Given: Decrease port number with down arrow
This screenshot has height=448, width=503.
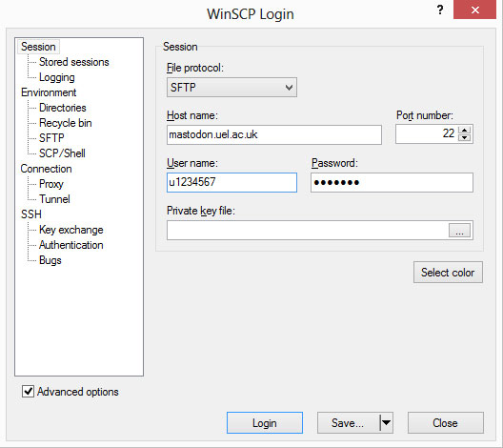Looking at the screenshot, I should (464, 137).
